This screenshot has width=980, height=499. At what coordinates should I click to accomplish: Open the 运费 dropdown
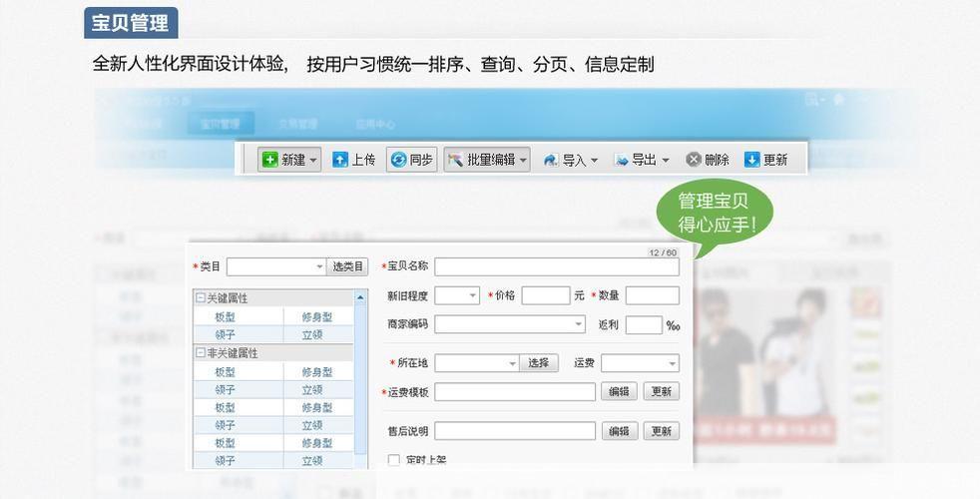click(x=640, y=362)
